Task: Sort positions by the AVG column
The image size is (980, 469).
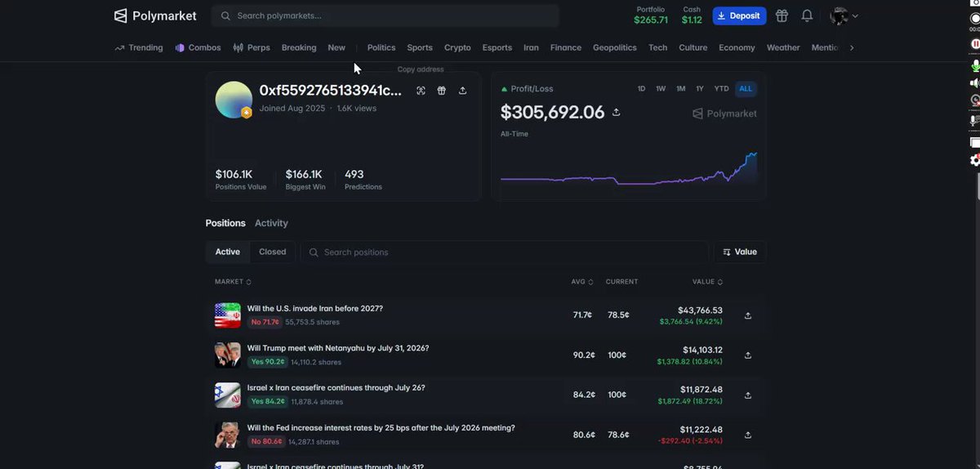Action: [582, 282]
